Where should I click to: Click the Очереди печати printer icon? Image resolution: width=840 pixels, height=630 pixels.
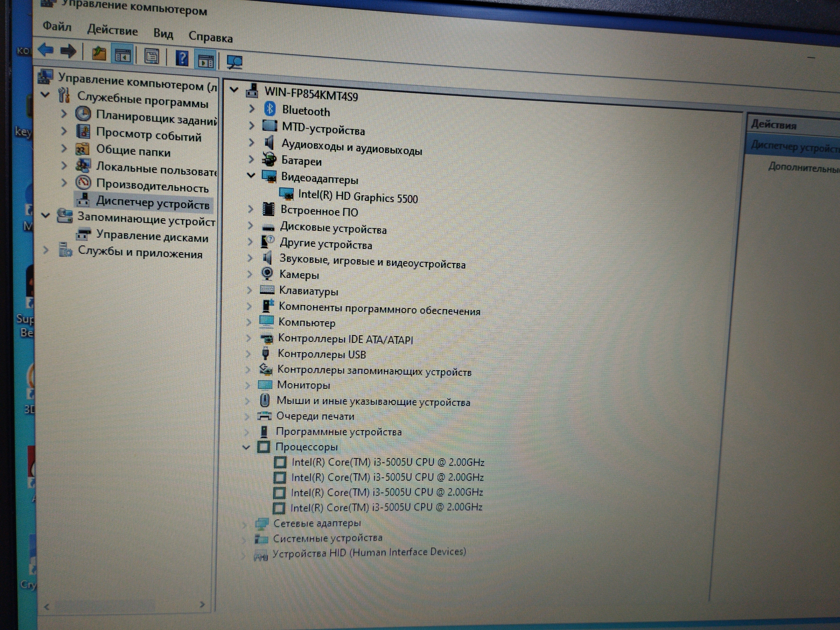[264, 416]
